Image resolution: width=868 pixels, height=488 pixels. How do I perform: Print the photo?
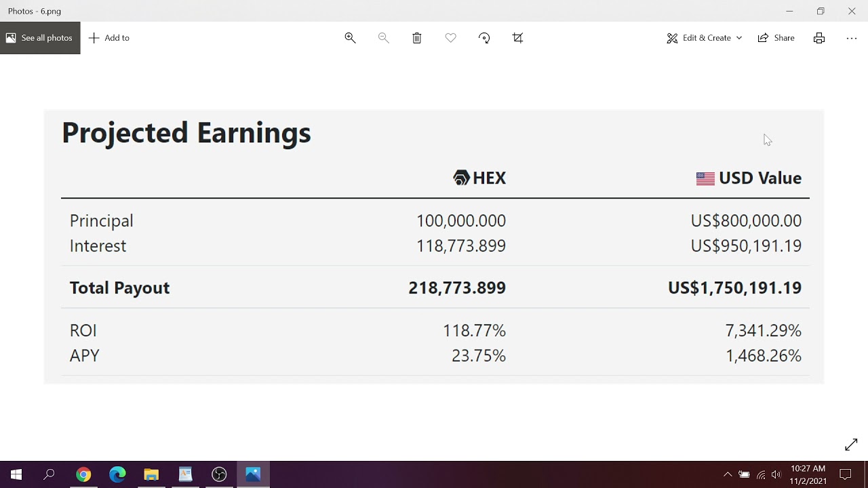coord(819,38)
